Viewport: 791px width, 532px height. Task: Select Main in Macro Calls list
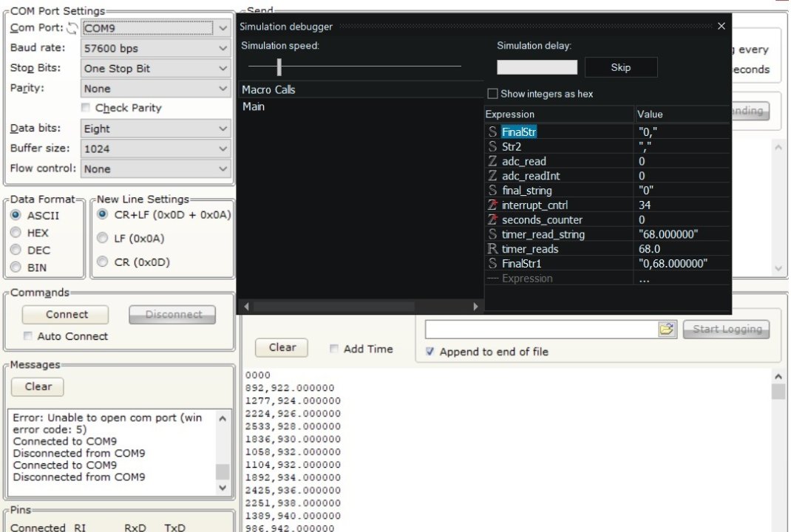(254, 106)
